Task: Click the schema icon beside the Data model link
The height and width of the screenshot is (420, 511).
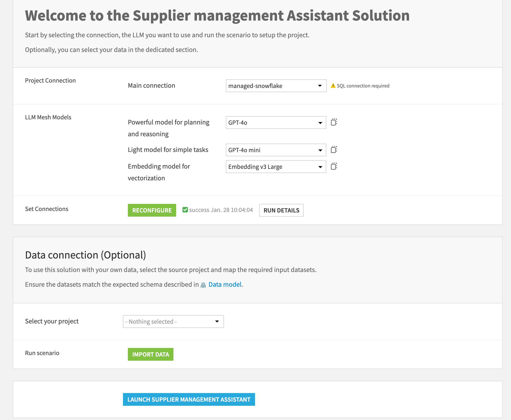Action: tap(203, 284)
